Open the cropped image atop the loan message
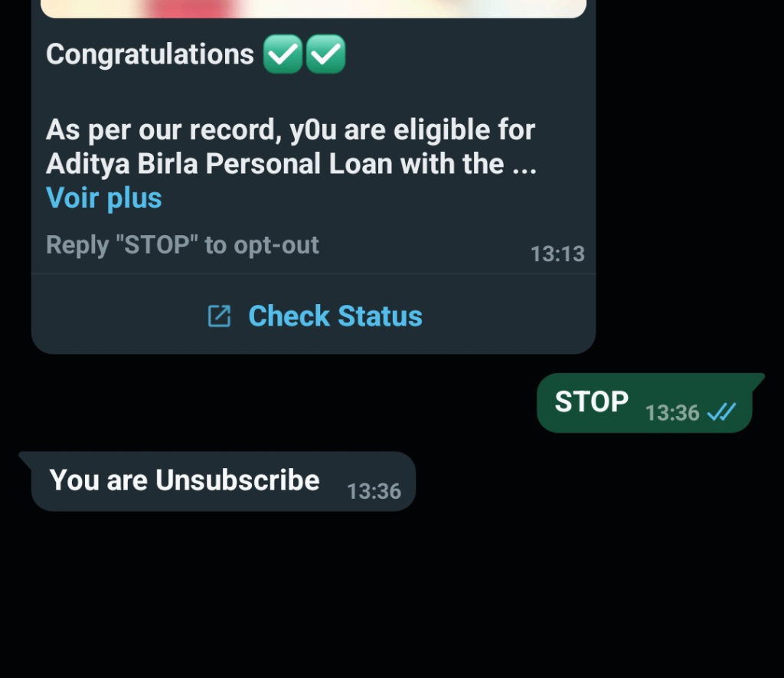This screenshot has width=784, height=678. 313,8
